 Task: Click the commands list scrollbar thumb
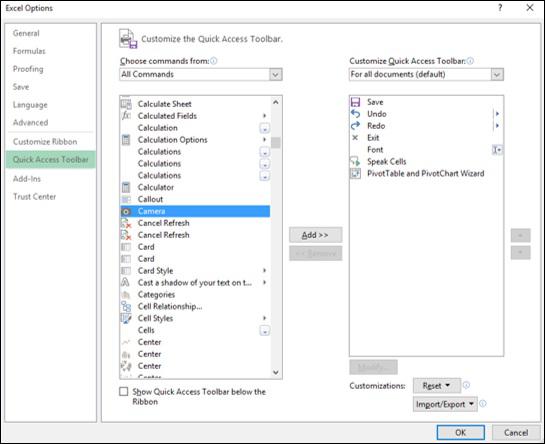pos(276,142)
